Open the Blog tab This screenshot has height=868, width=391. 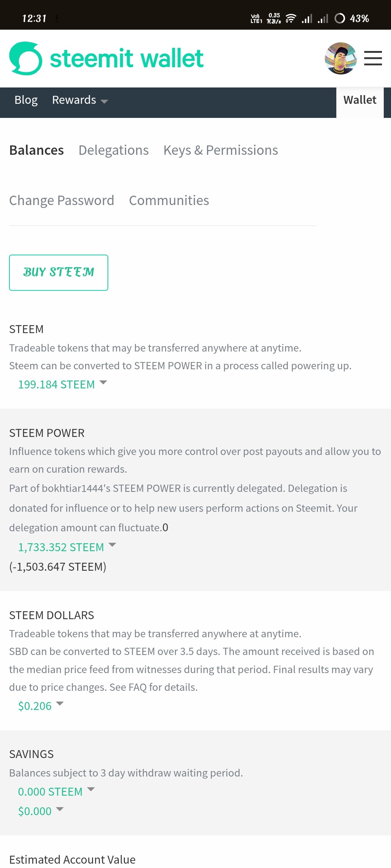tap(26, 100)
